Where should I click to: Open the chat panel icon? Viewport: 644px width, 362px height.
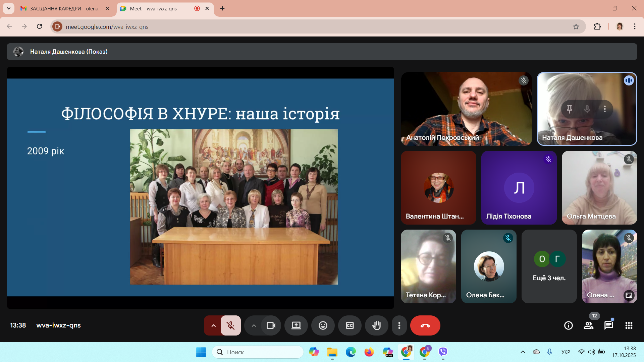[x=608, y=325]
